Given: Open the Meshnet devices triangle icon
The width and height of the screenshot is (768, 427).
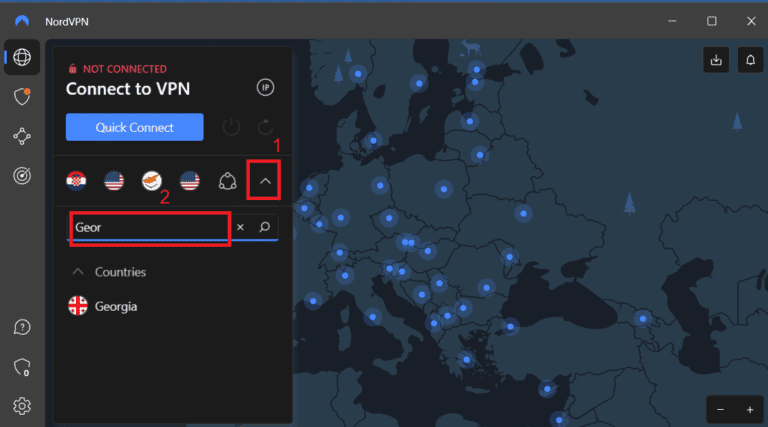Looking at the screenshot, I should point(227,181).
